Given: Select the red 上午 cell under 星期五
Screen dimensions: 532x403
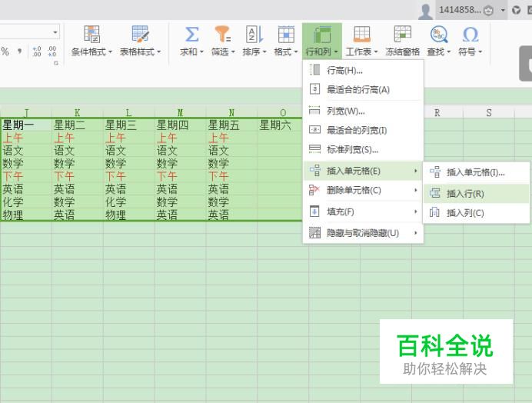Looking at the screenshot, I should (x=231, y=138).
